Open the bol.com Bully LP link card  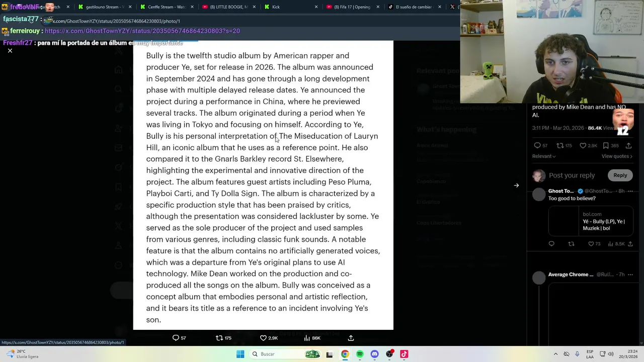(x=591, y=221)
